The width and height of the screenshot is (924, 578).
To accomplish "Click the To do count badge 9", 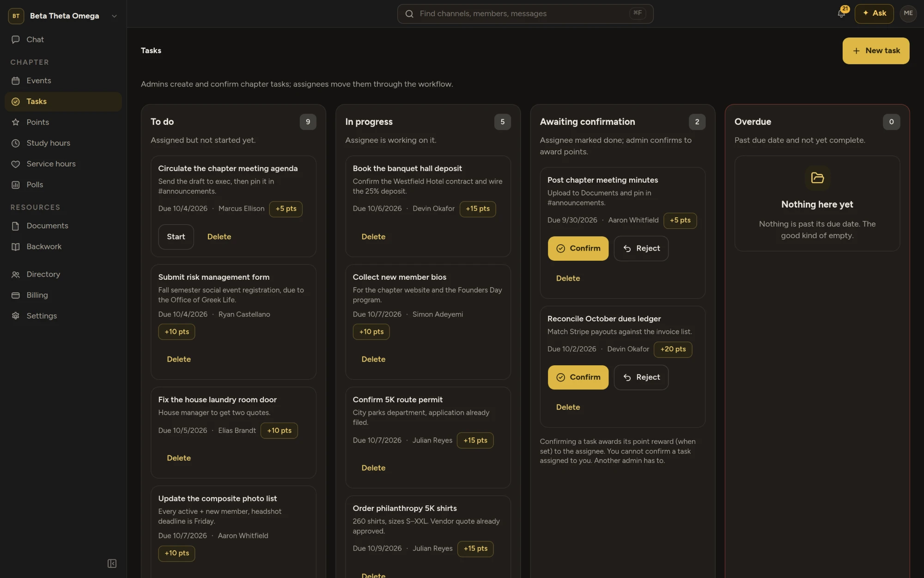I will coord(308,122).
